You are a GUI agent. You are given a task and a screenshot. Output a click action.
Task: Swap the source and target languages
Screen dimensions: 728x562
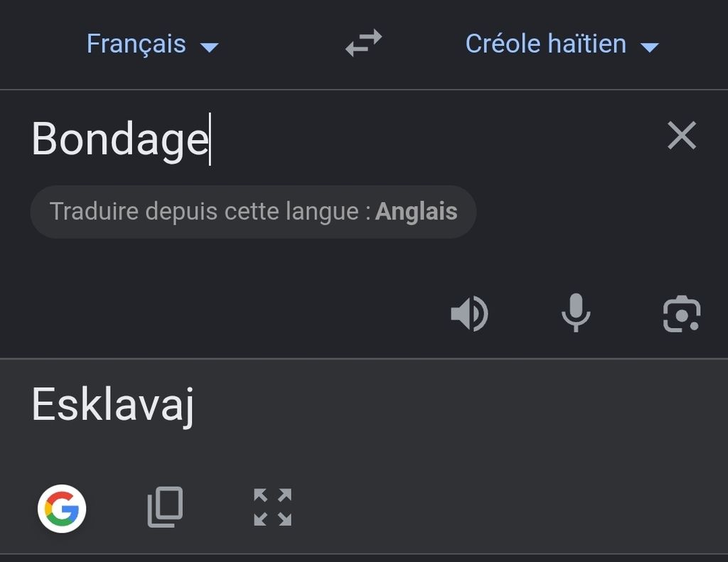coord(363,43)
